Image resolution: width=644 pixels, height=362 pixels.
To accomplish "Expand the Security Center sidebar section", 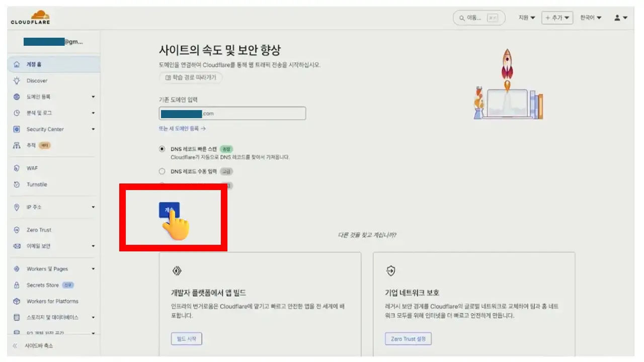I will tap(93, 129).
